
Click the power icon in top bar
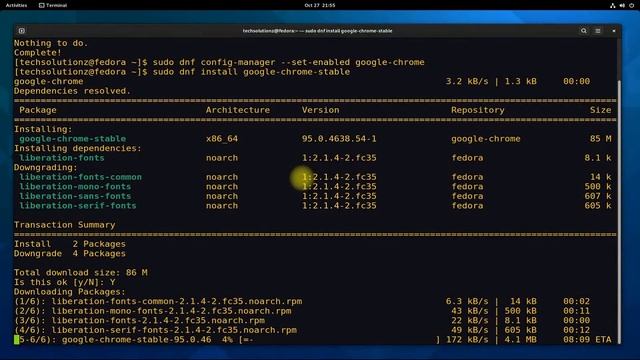click(631, 5)
